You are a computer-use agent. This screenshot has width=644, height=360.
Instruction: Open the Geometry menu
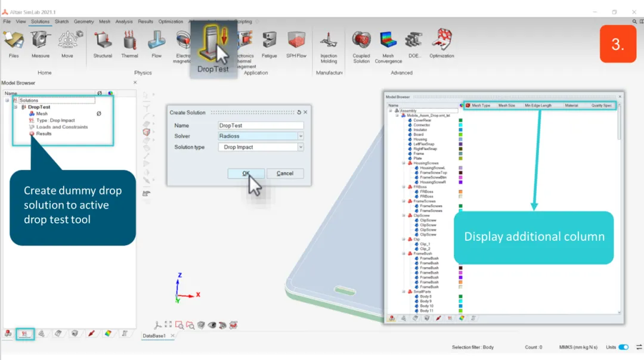(83, 21)
